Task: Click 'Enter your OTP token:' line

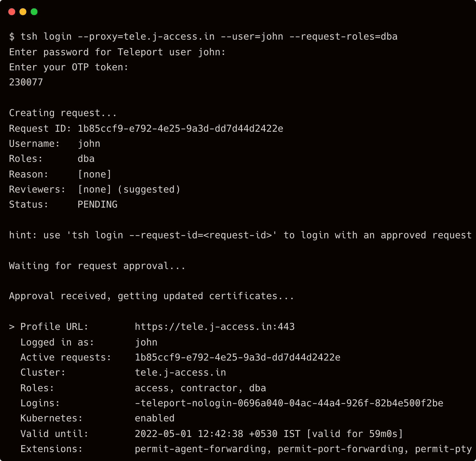Action: (x=69, y=67)
